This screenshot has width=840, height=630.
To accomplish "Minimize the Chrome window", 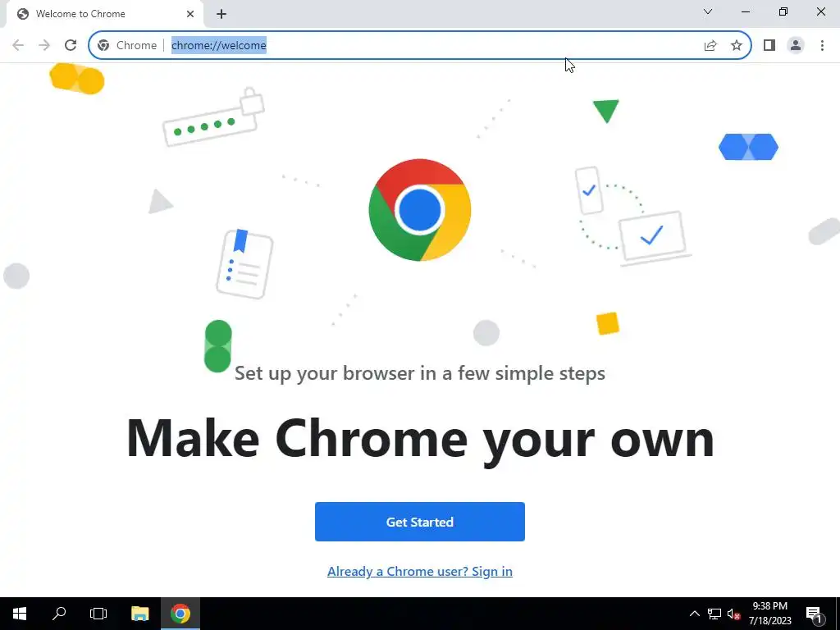I will tap(746, 11).
